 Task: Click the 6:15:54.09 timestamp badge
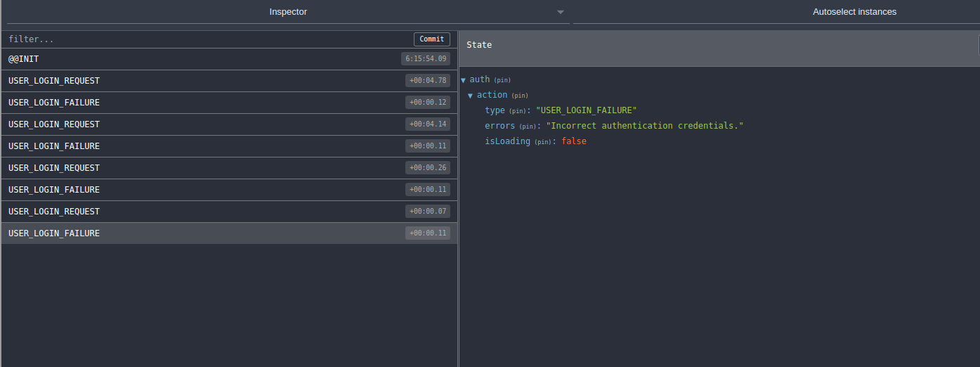tap(426, 59)
